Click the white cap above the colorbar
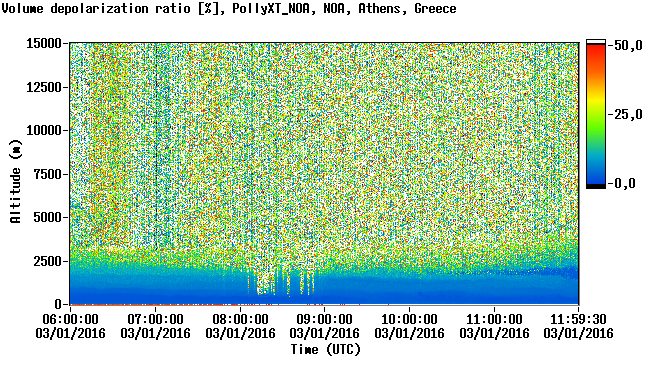The image size is (665, 389). coord(596,42)
